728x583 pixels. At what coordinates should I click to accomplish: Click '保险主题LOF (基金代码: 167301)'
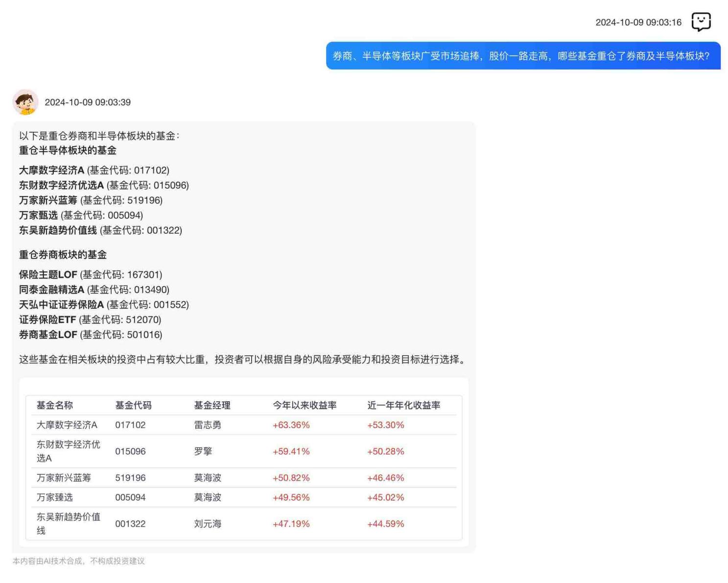point(91,275)
